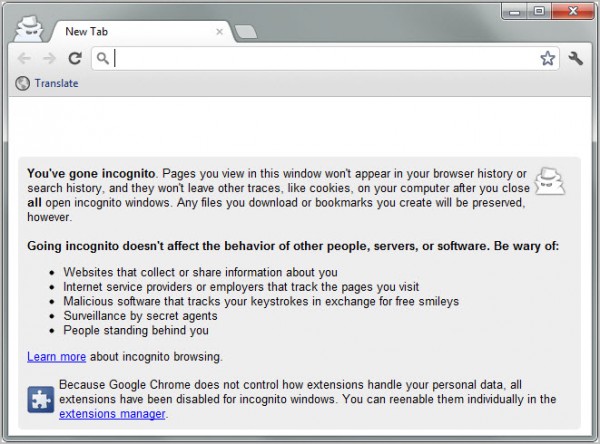Click the forward navigation arrow

(x=49, y=59)
